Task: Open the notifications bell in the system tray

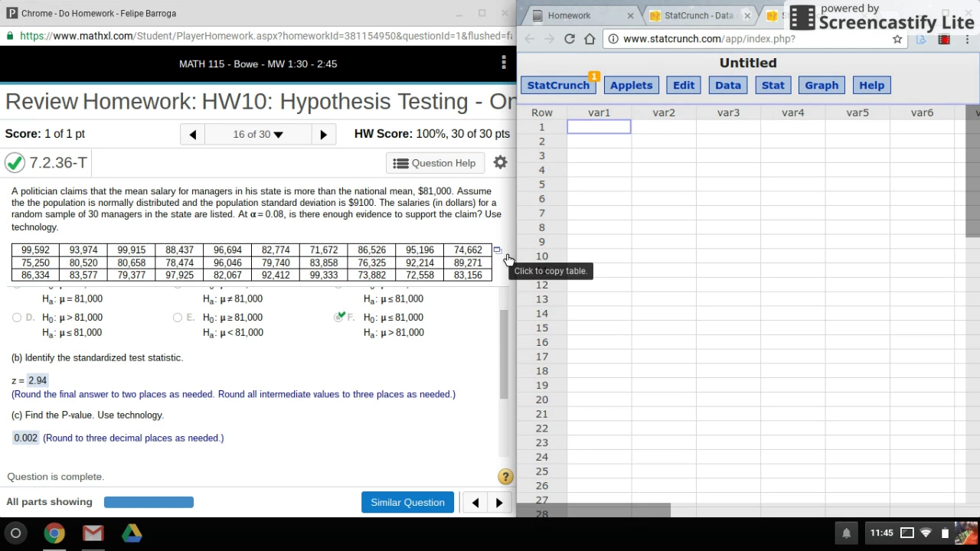Action: point(847,533)
